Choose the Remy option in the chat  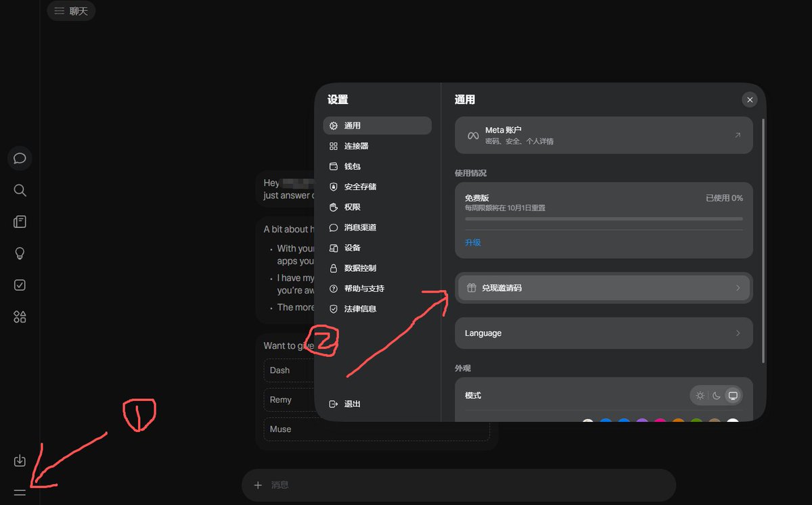click(x=376, y=400)
